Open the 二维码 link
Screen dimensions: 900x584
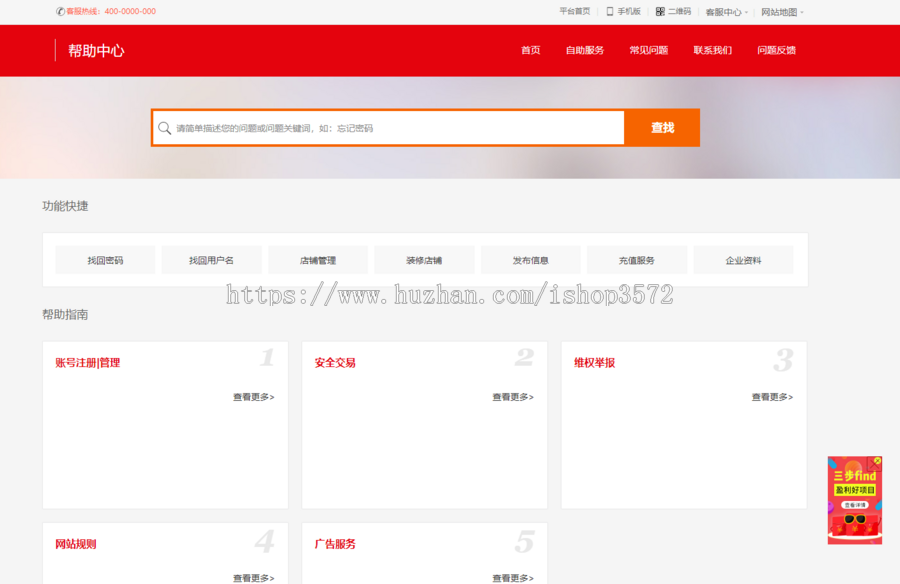click(679, 11)
